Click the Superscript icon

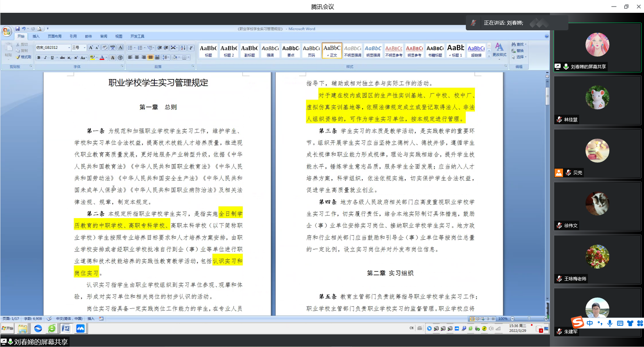tap(76, 58)
